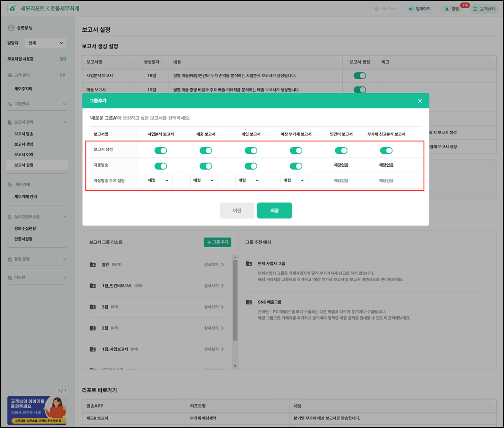
Task: Close the 그룹추가 dialog with X
Action: (419, 101)
